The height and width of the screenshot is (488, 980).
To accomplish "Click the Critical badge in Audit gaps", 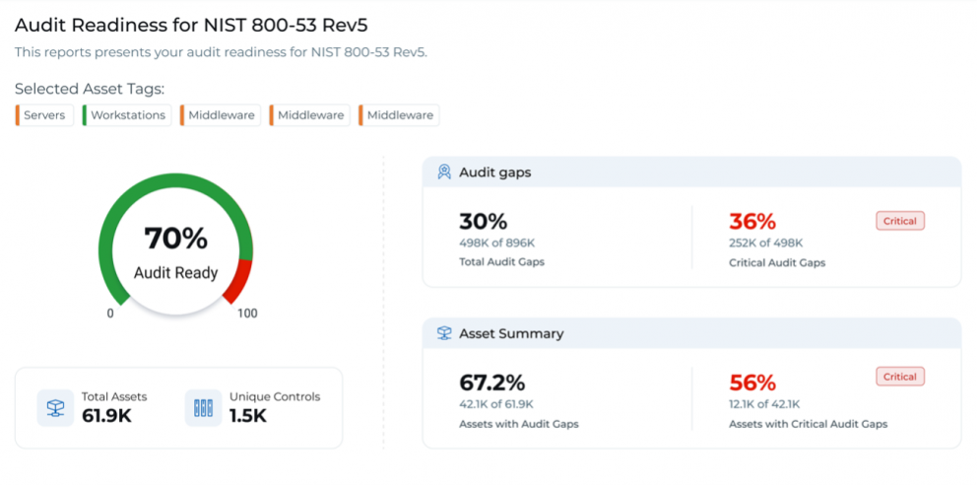I will click(x=900, y=221).
